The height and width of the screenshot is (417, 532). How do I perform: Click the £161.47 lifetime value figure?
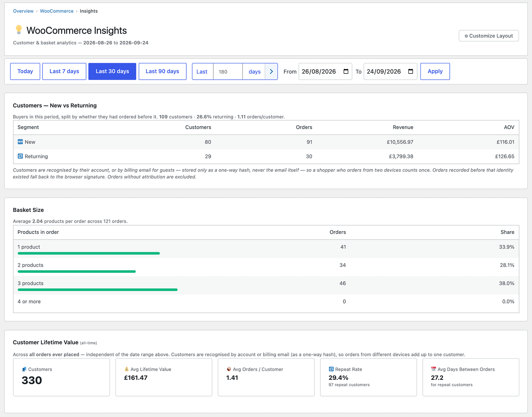tap(136, 378)
